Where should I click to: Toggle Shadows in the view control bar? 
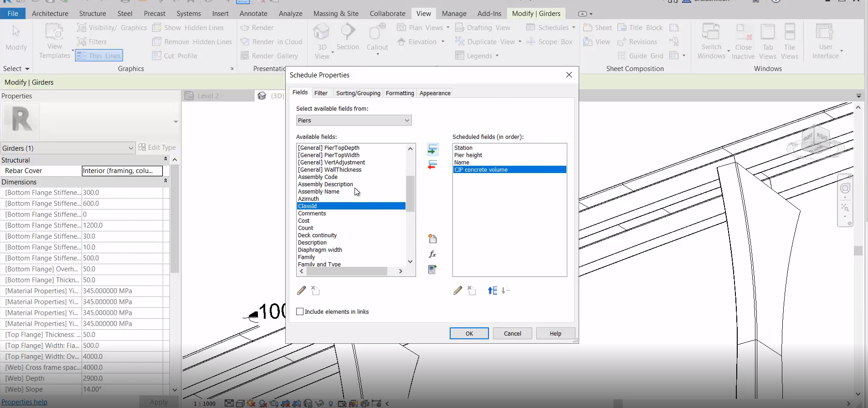click(x=263, y=403)
